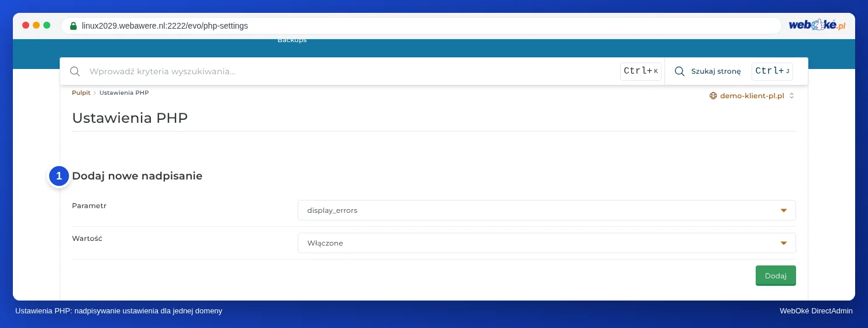Expand the domain switcher up-down chevron
The width and height of the screenshot is (868, 328).
[x=791, y=95]
